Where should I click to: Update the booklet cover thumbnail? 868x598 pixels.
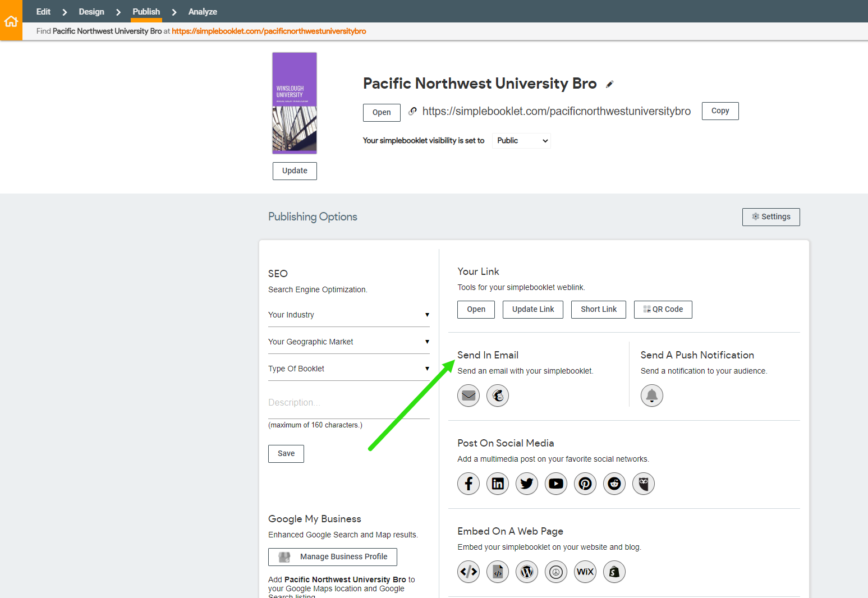point(295,171)
